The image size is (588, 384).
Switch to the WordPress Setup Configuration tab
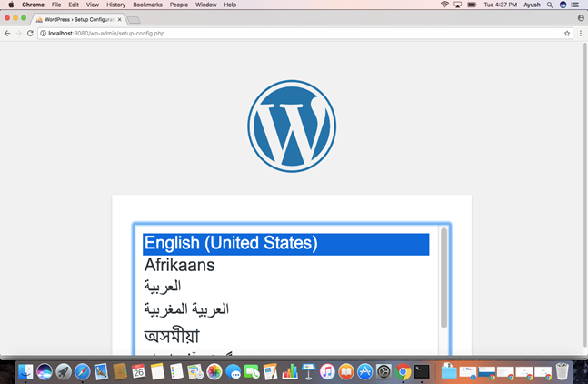click(x=78, y=19)
